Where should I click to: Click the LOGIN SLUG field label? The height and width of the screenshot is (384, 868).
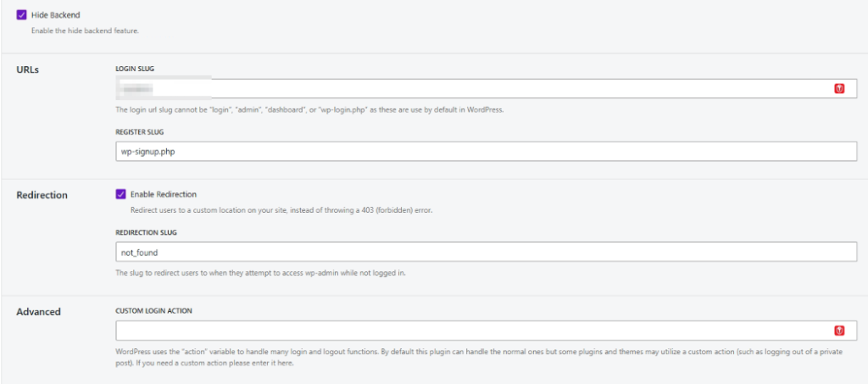click(x=135, y=69)
